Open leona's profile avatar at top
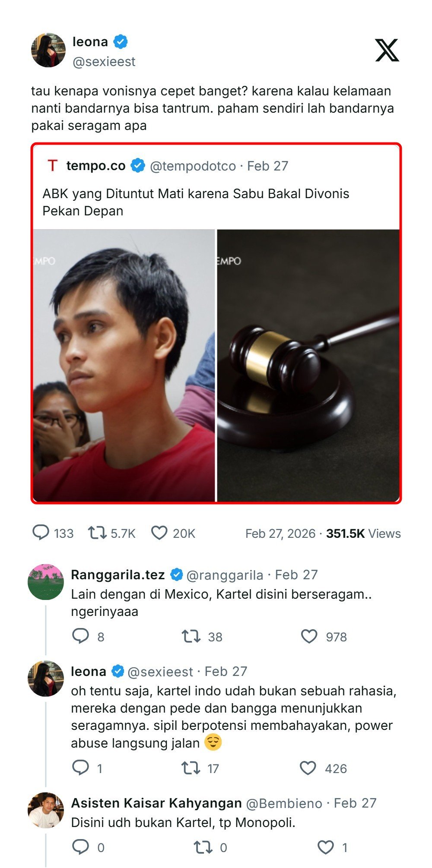The height and width of the screenshot is (868, 432). pyautogui.click(x=48, y=50)
